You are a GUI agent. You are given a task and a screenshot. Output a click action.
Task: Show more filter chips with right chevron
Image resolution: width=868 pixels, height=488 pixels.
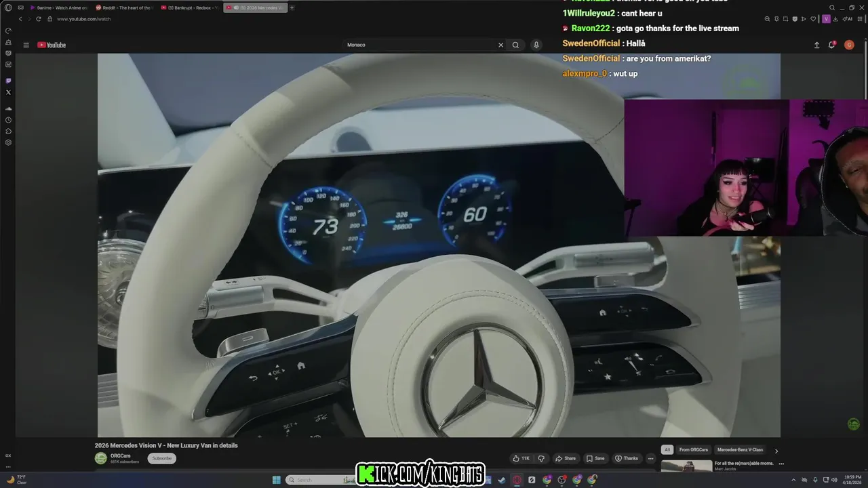pos(776,451)
